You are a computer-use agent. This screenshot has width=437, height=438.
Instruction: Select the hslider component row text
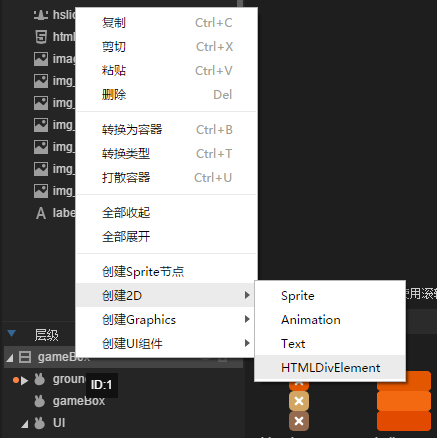pyautogui.click(x=64, y=15)
